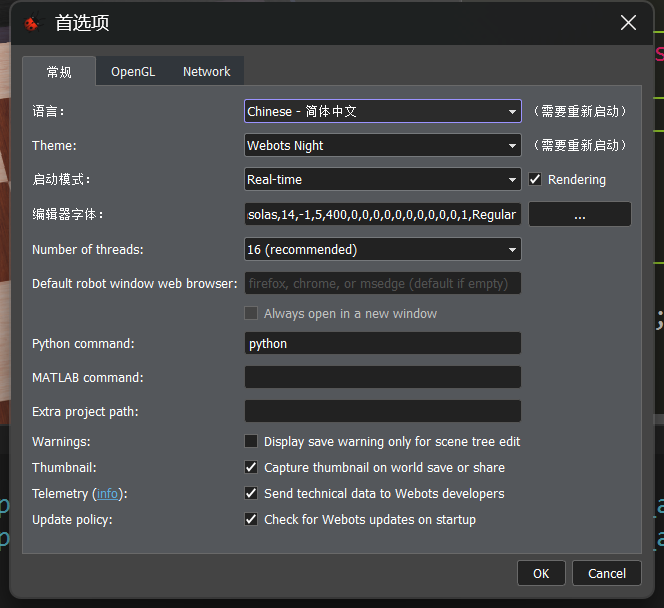
Task: Toggle the Rendering checkbox
Action: coord(535,179)
